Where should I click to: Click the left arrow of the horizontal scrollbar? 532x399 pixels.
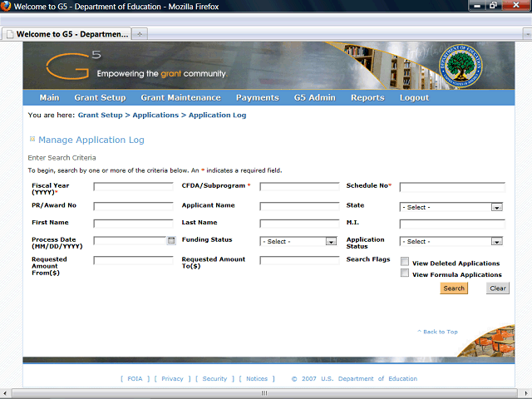click(5, 393)
